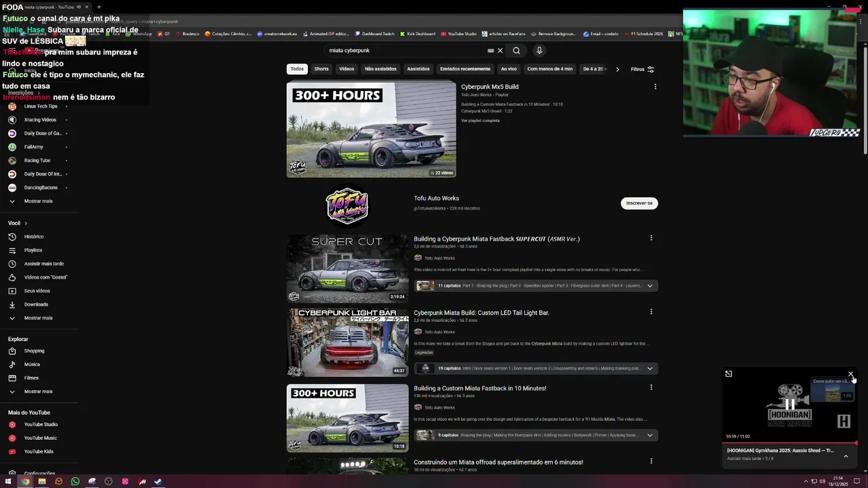Select the Assistidos filter chip
868x488 pixels.
pyautogui.click(x=418, y=69)
